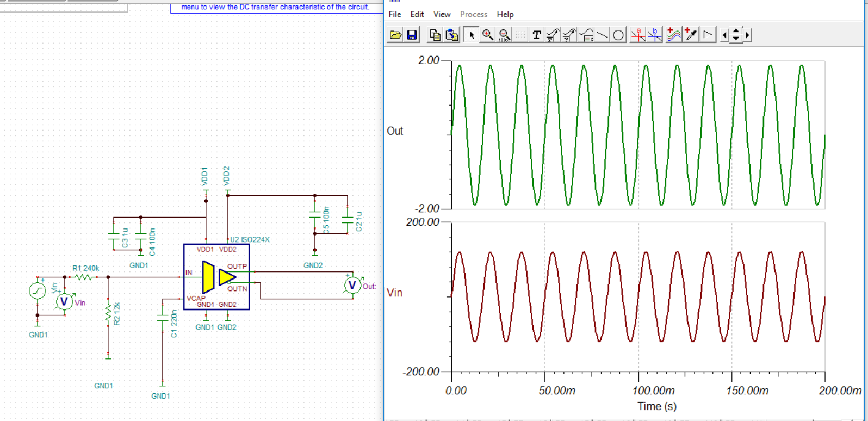The height and width of the screenshot is (421, 868).
Task: Select capacitor C1 220n in schematic
Action: [x=162, y=318]
